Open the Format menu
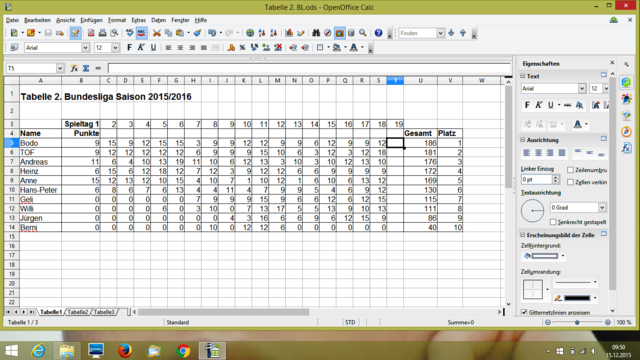640x360 pixels. [117, 20]
